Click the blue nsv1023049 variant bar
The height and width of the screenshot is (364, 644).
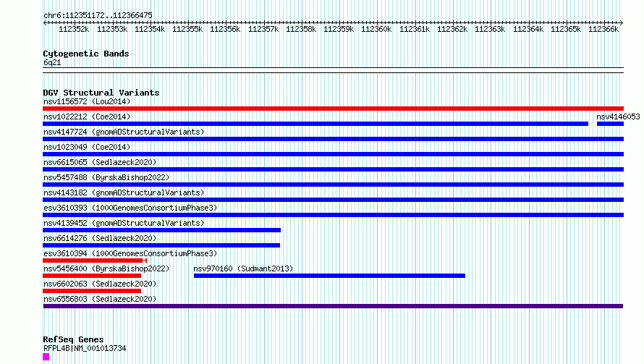(333, 154)
